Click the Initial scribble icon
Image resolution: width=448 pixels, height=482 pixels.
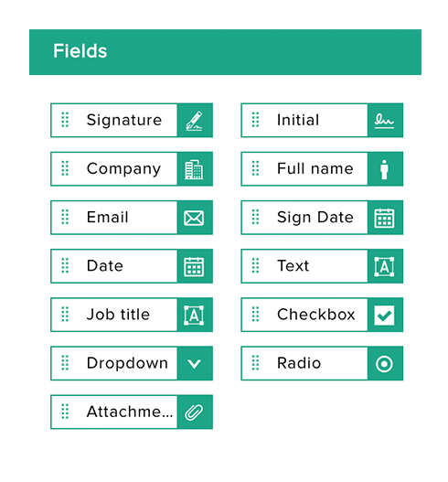(x=384, y=121)
